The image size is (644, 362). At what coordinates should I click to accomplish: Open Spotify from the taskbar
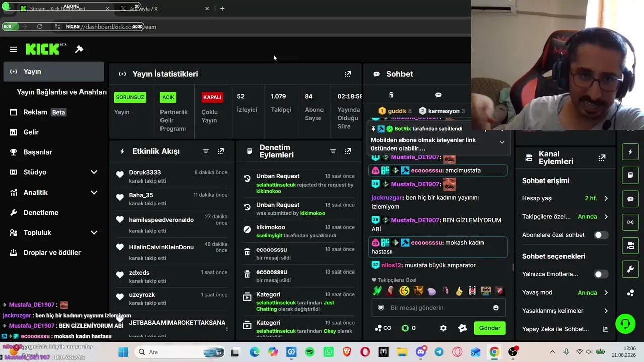[x=310, y=352]
